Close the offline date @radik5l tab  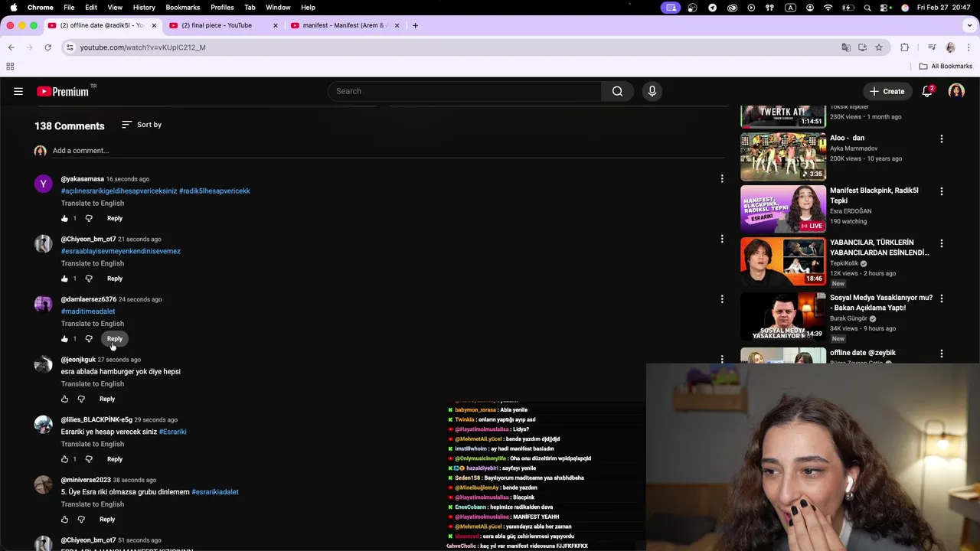point(154,25)
